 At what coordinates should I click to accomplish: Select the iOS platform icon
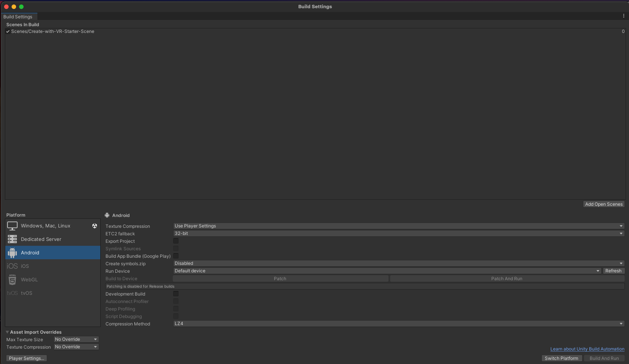(12, 266)
